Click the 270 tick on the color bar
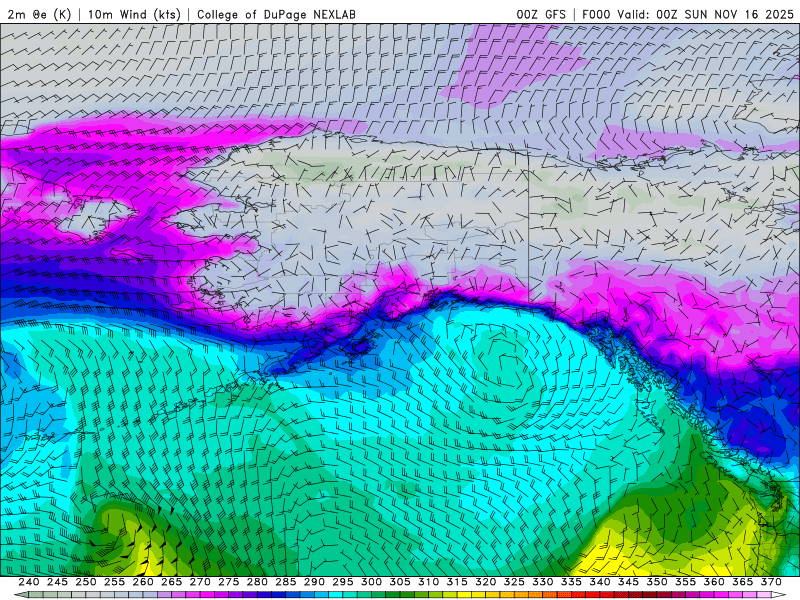Viewport: 800px width, 600px height. tap(200, 582)
